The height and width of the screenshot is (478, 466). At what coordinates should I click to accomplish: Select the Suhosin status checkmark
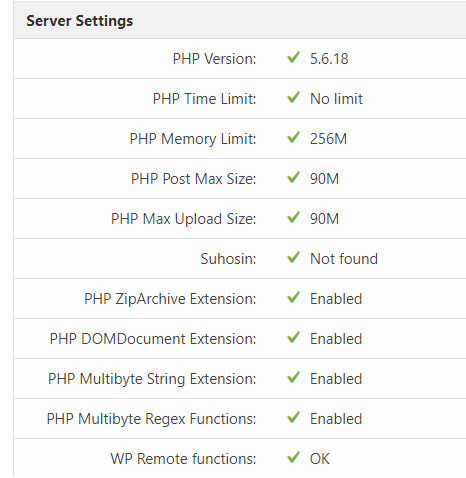pyautogui.click(x=293, y=258)
